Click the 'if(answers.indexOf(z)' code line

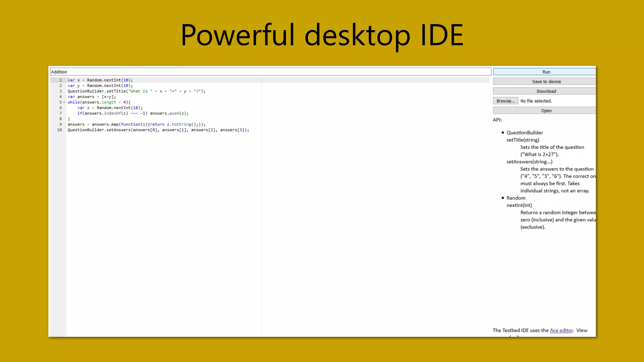coord(133,113)
